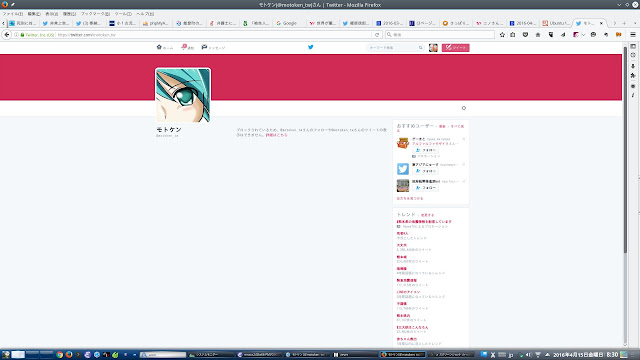Open the ファイル(F) menu
The height and width of the screenshot is (360, 640).
pyautogui.click(x=13, y=14)
